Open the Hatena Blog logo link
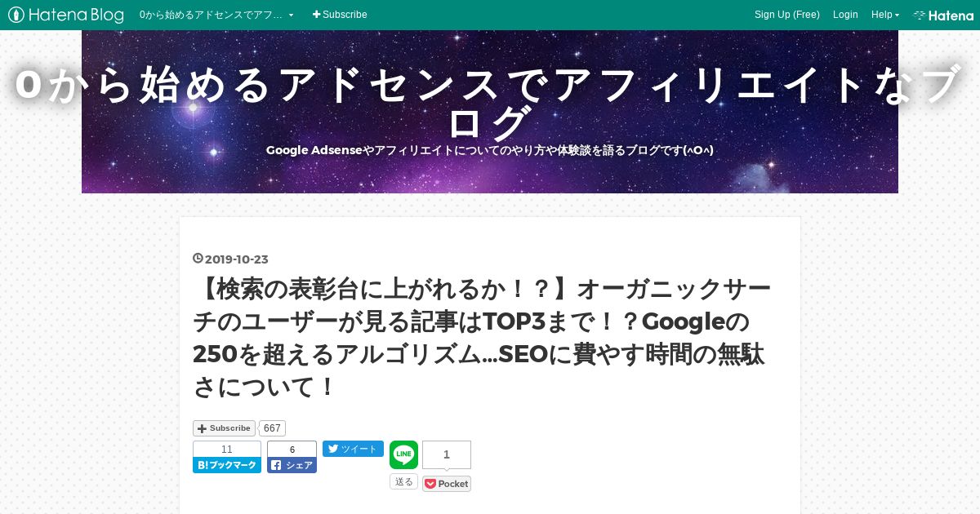This screenshot has width=980, height=514. click(x=66, y=15)
